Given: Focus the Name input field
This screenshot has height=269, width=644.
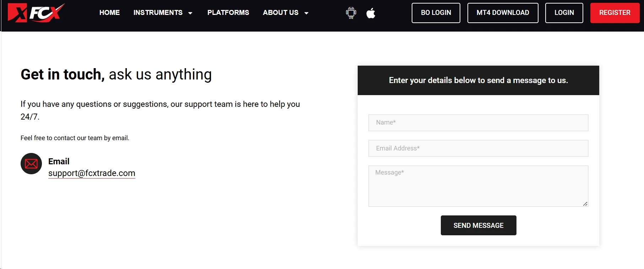Looking at the screenshot, I should point(478,123).
